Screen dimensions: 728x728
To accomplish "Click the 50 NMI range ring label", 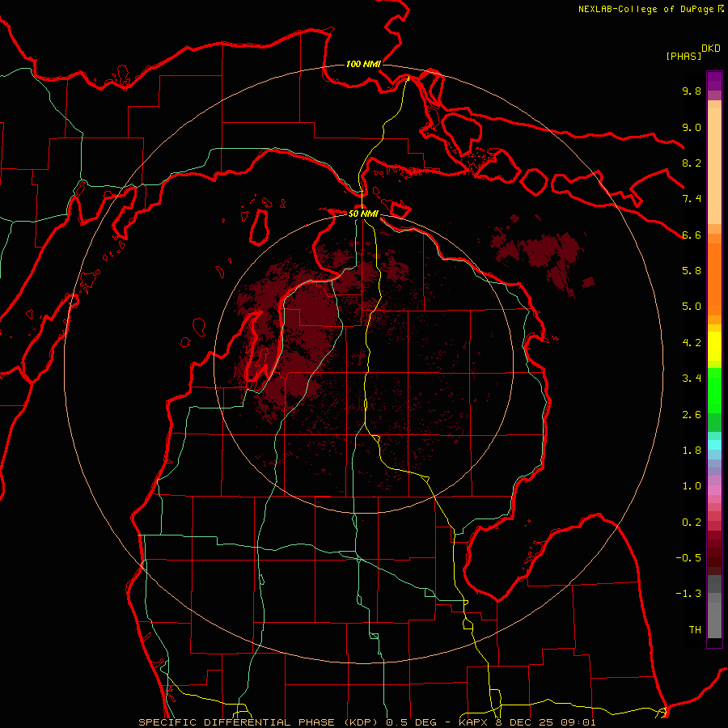I will [x=363, y=214].
